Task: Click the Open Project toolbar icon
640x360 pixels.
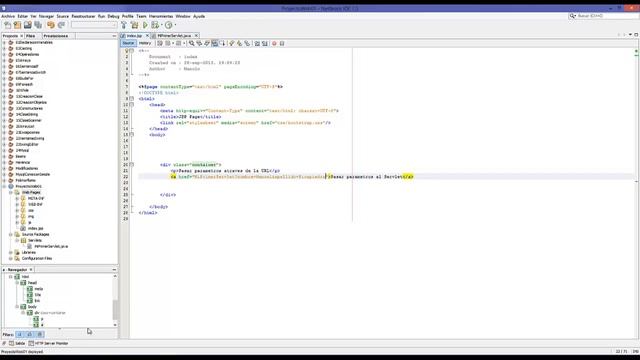Action: click(28, 25)
